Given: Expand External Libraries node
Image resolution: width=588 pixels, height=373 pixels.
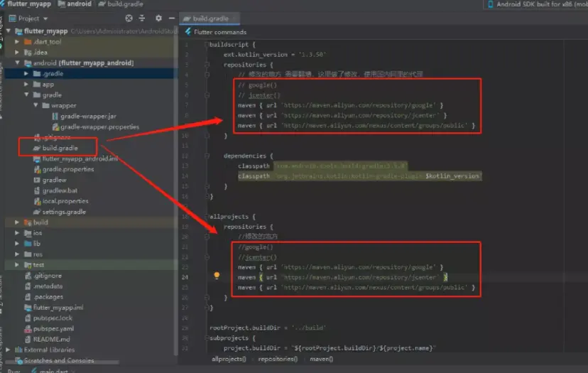Looking at the screenshot, I should point(8,350).
